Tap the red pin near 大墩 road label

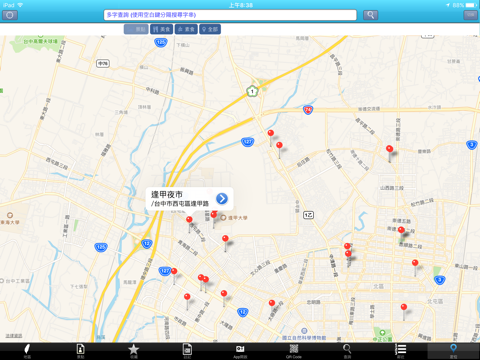[x=272, y=303]
